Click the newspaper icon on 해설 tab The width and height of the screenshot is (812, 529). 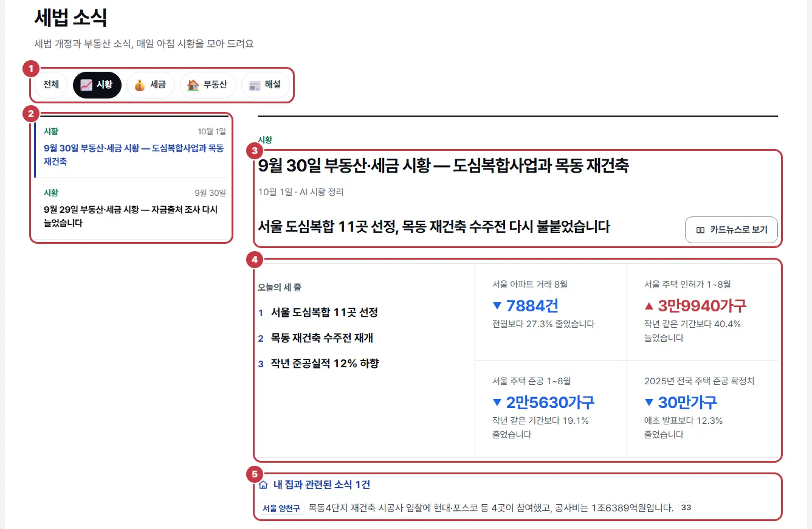[x=255, y=85]
